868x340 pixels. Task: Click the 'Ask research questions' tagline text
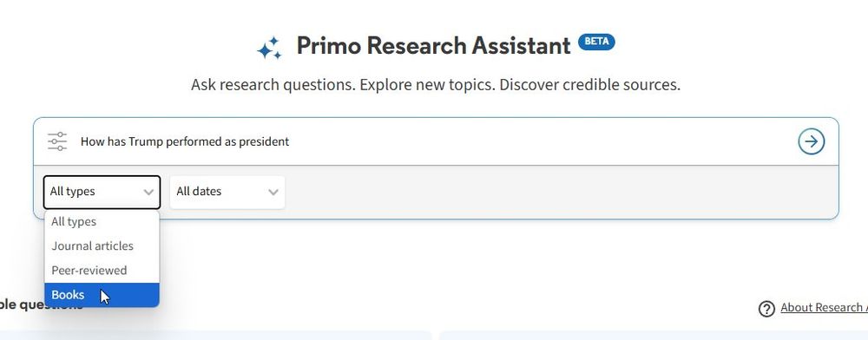436,85
